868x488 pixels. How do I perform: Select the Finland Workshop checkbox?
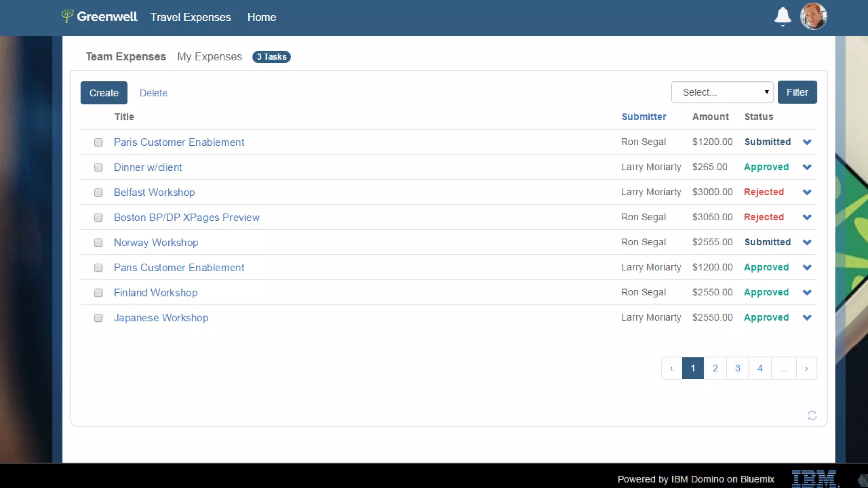[x=98, y=293]
